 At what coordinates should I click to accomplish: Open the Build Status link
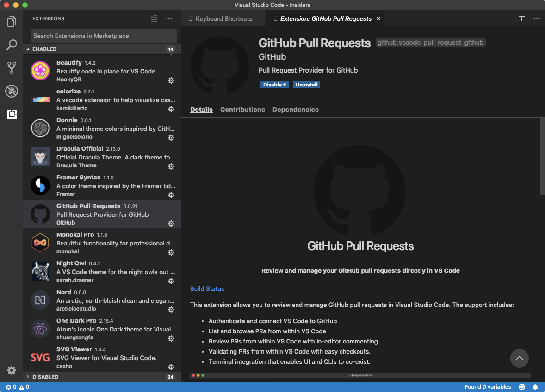207,288
